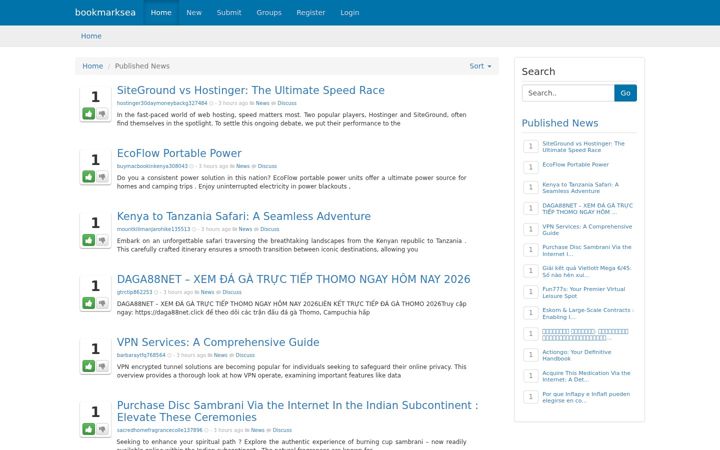Click Home in the Published News breadcrumb
The width and height of the screenshot is (720, 450).
pyautogui.click(x=92, y=66)
